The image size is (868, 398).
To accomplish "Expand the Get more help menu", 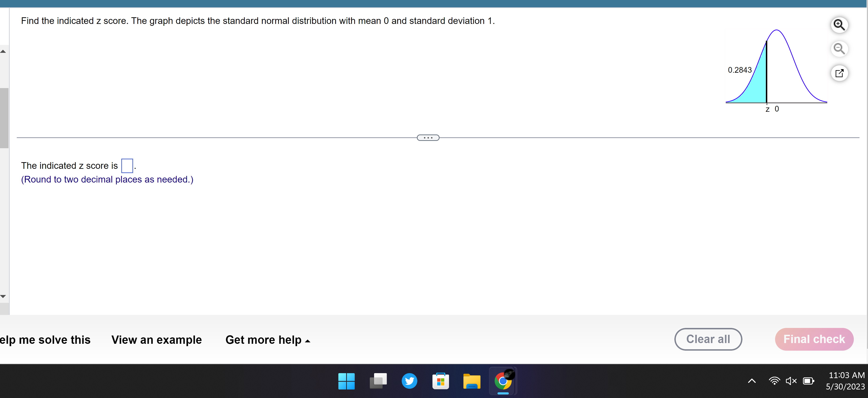I will click(268, 340).
